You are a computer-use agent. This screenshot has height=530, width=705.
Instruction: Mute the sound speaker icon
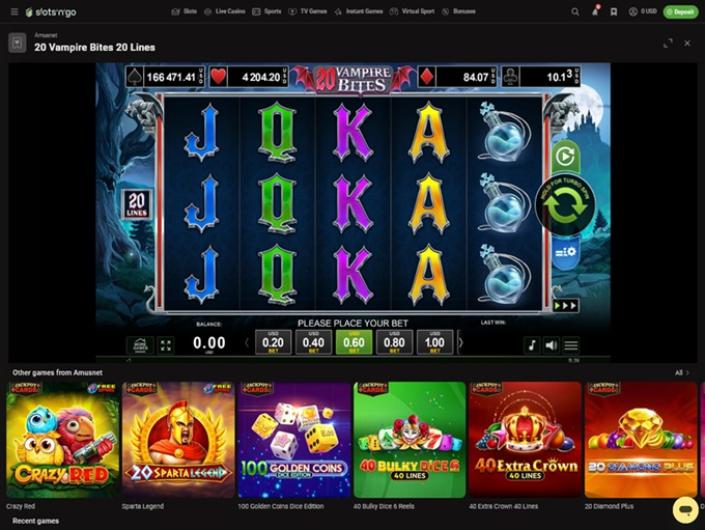pyautogui.click(x=551, y=345)
